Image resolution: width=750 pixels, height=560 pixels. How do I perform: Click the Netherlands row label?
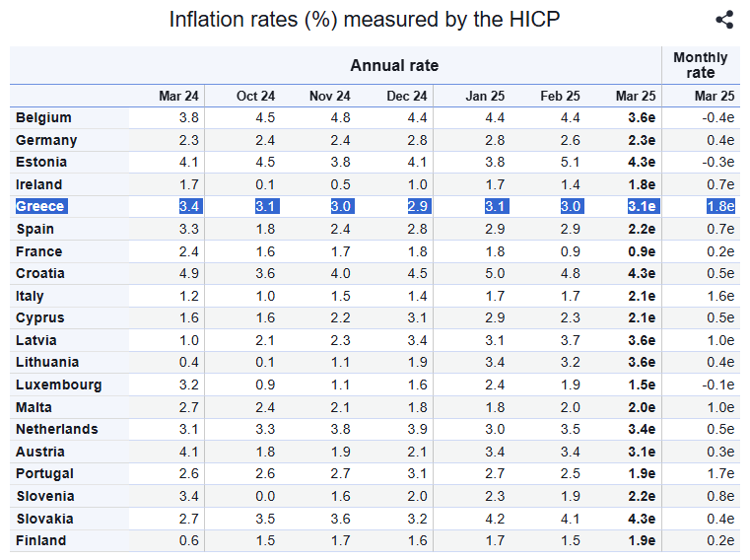(57, 429)
